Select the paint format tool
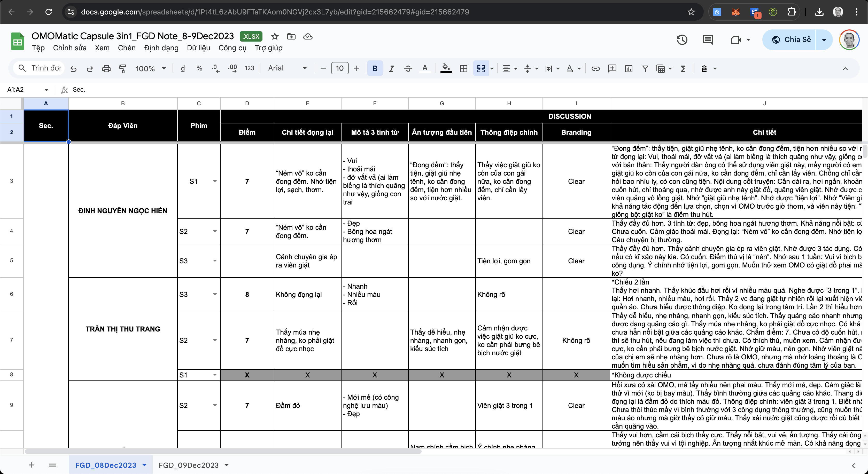The image size is (868, 474). click(x=123, y=69)
